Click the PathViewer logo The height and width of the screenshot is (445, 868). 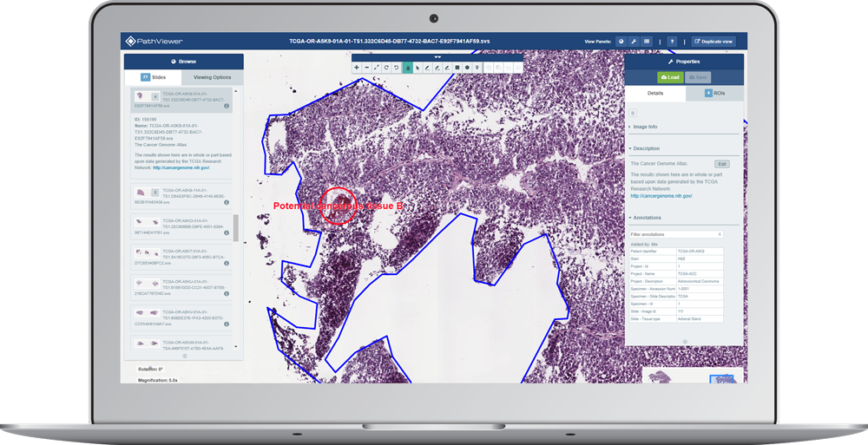154,41
